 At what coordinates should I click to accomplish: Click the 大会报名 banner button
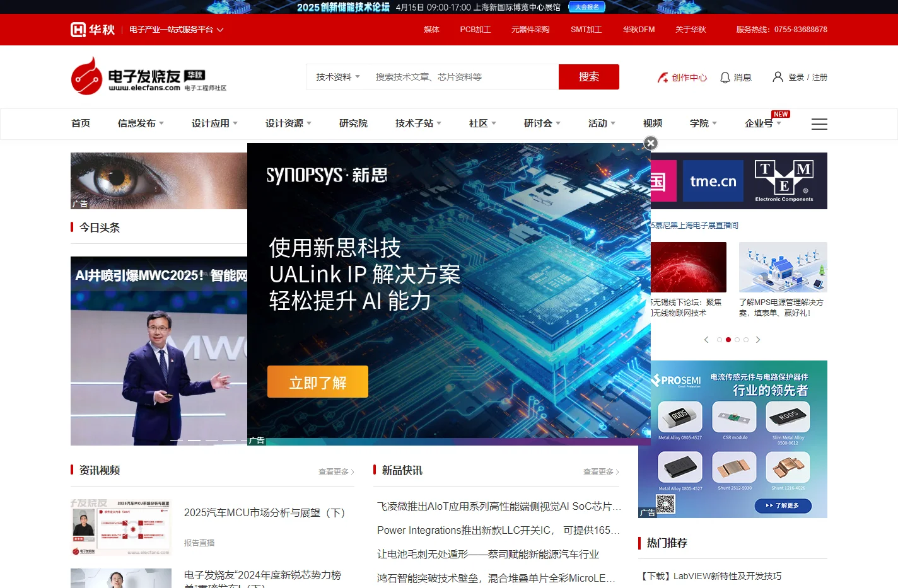587,7
